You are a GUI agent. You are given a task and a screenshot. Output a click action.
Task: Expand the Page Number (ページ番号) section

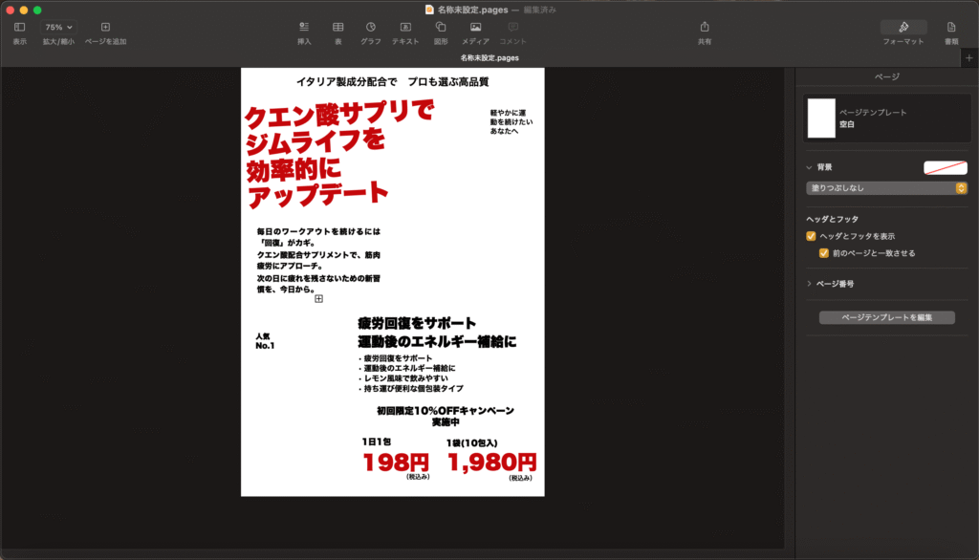(x=809, y=284)
